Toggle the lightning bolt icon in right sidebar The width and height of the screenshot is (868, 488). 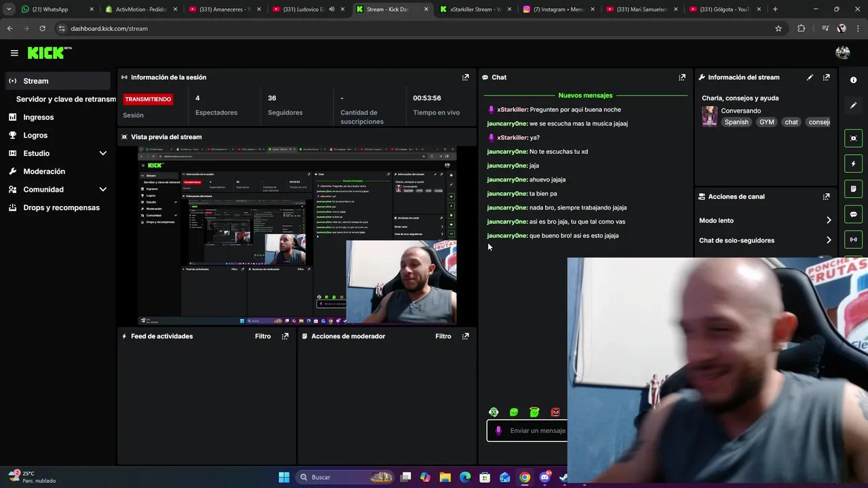tap(853, 163)
